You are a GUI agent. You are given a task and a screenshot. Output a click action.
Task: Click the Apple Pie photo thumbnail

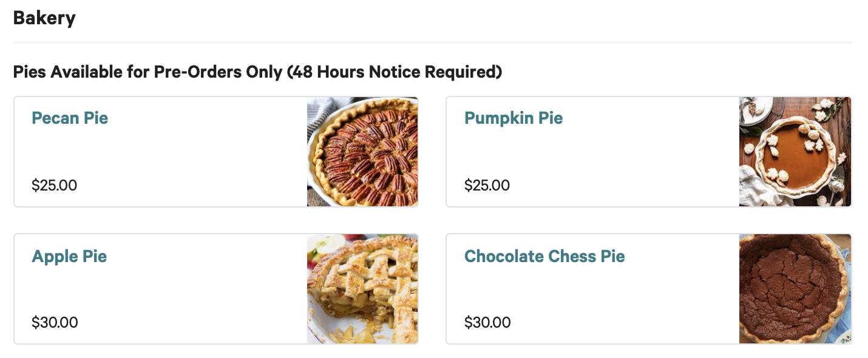(x=362, y=289)
